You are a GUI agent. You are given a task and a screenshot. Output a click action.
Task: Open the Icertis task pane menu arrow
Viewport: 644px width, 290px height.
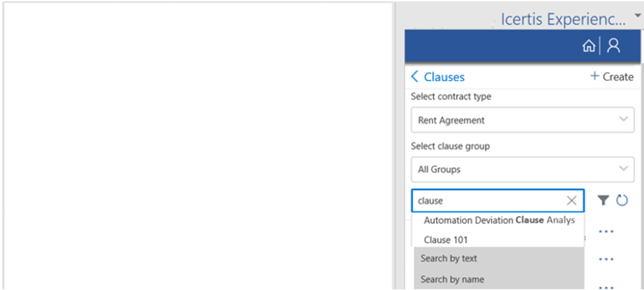pyautogui.click(x=637, y=15)
